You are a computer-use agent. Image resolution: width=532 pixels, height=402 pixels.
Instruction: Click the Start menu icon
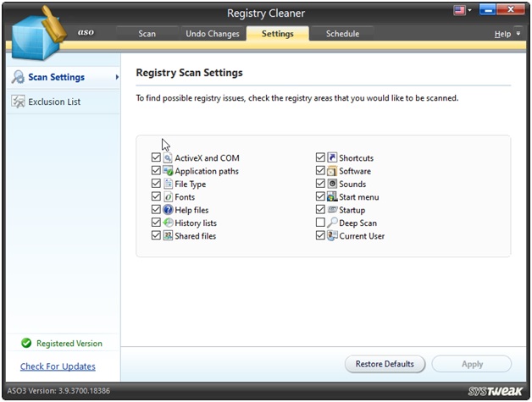(332, 196)
